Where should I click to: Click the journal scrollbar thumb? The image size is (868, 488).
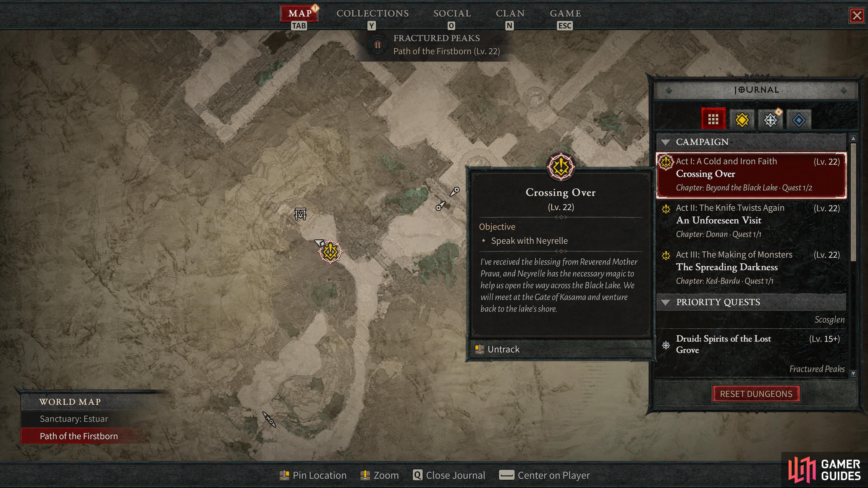[853, 202]
